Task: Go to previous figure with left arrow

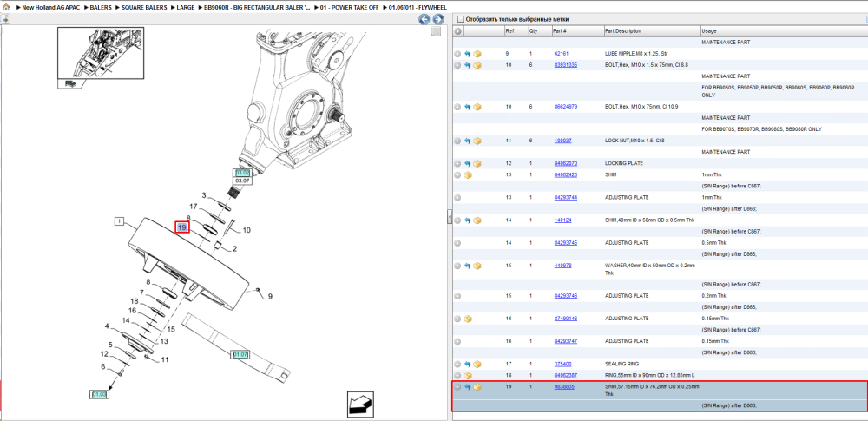Action: [424, 19]
